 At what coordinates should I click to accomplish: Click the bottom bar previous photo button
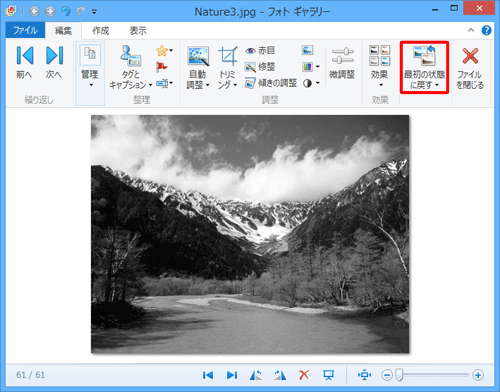[x=208, y=375]
